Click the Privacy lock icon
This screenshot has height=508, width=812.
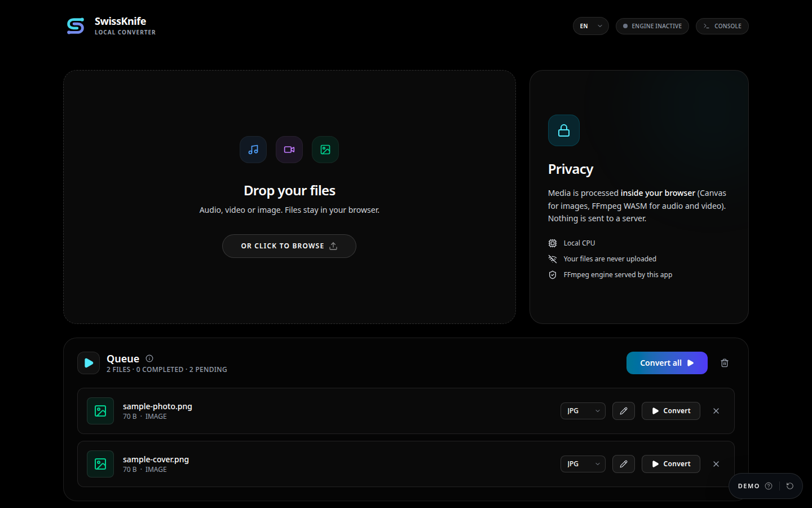pos(564,130)
